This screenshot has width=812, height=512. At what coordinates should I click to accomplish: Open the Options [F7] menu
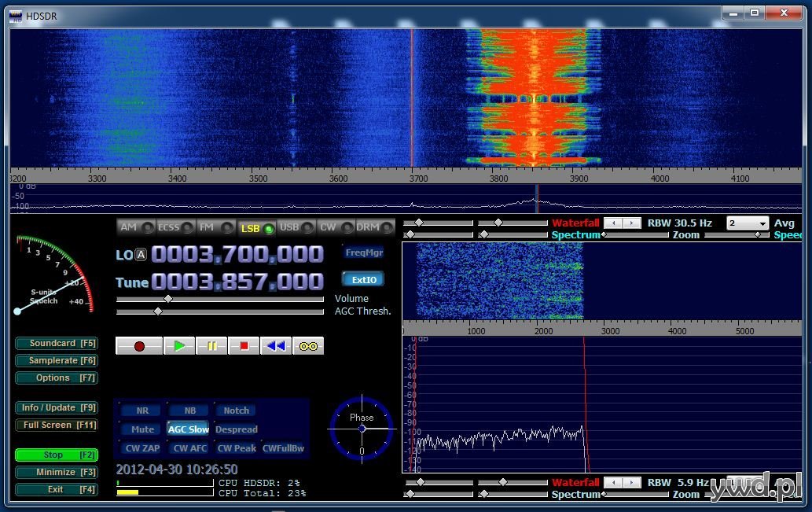(57, 378)
